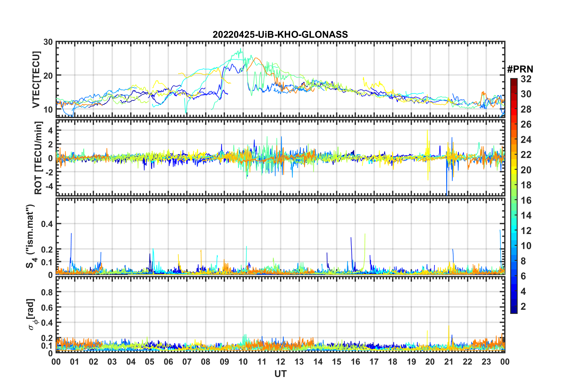Select the UT x-axis label
Screen dimensions: 561x392
tap(280, 374)
